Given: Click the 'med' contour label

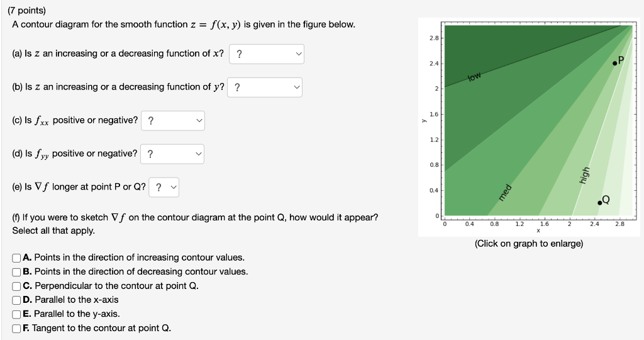Looking at the screenshot, I should pos(505,193).
